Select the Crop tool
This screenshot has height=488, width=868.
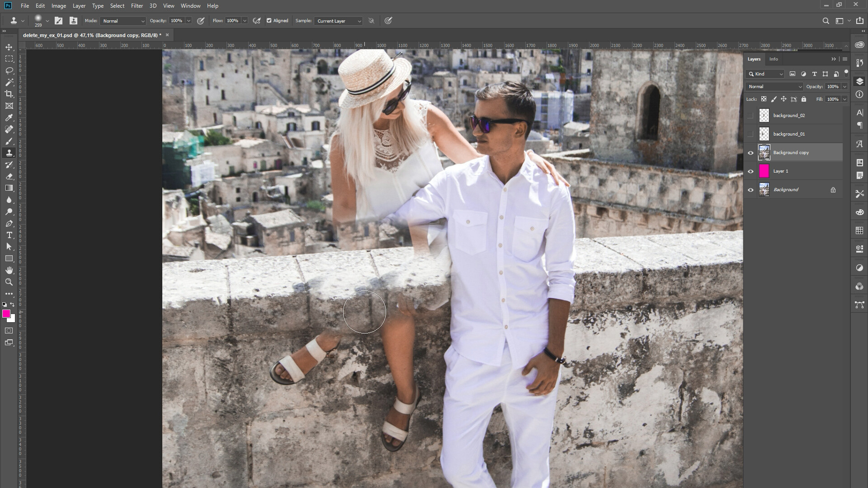[9, 94]
